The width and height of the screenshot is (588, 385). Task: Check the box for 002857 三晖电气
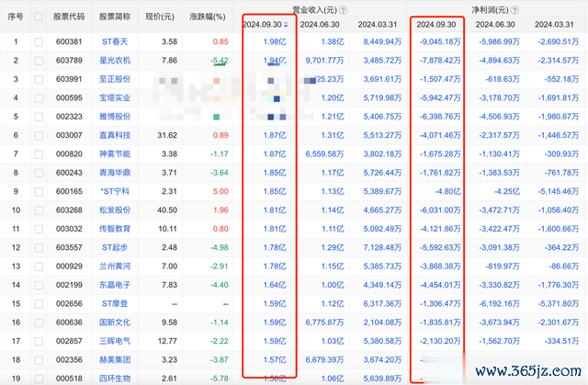point(39,342)
